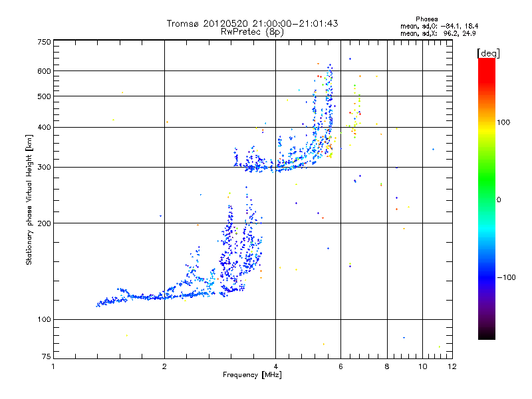Image resolution: width=532 pixels, height=399 pixels.
Task: Click the x-axis tick label '6'
Action: coord(340,366)
